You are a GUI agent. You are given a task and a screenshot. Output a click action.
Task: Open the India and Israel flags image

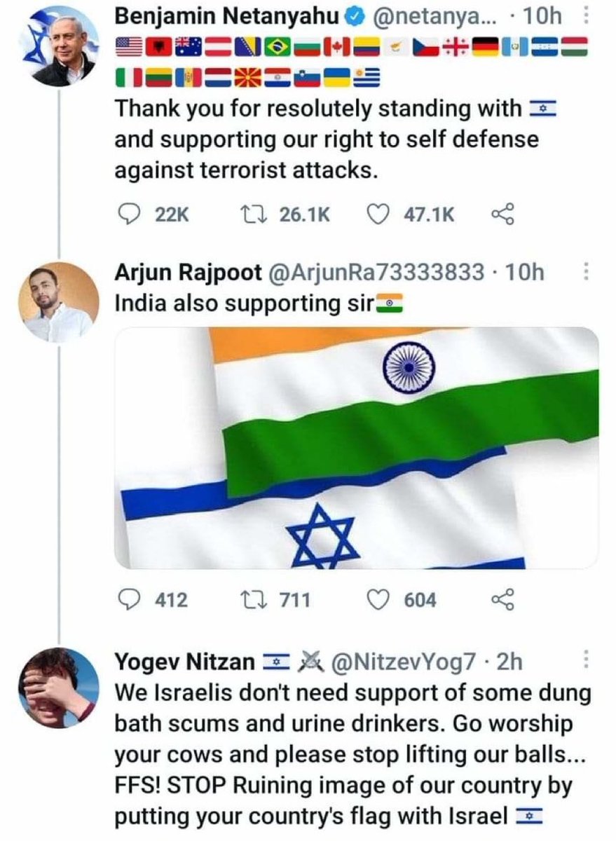coord(356,448)
